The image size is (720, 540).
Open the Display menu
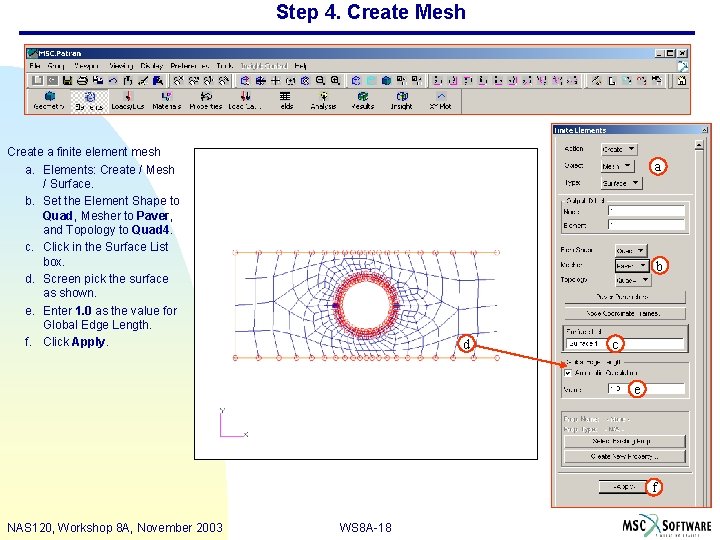tap(152, 66)
